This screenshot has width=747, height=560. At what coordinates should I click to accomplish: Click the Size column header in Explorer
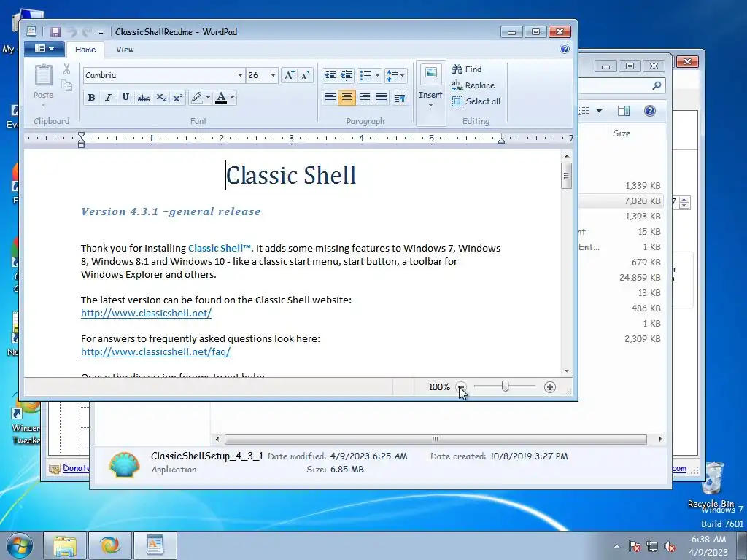click(x=622, y=133)
